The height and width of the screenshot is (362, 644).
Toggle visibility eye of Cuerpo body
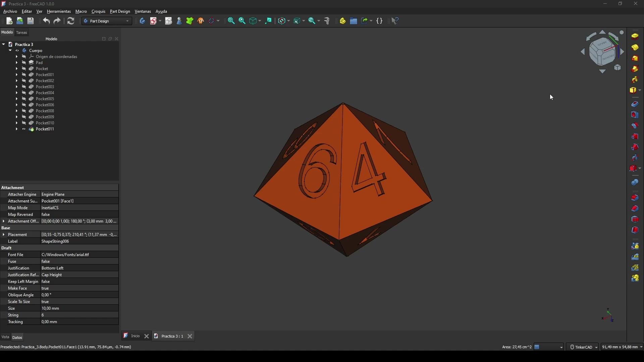click(x=17, y=51)
